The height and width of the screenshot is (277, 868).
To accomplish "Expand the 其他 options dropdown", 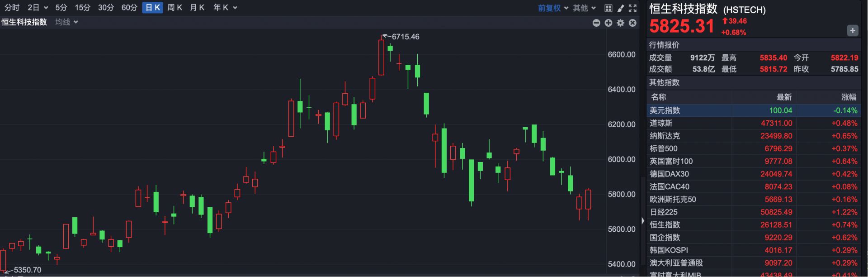I will (x=584, y=8).
